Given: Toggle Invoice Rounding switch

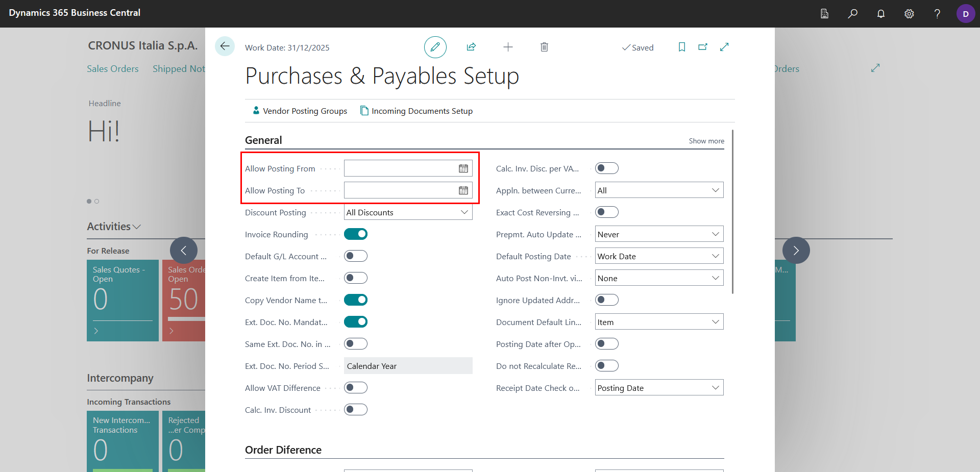Looking at the screenshot, I should (356, 234).
